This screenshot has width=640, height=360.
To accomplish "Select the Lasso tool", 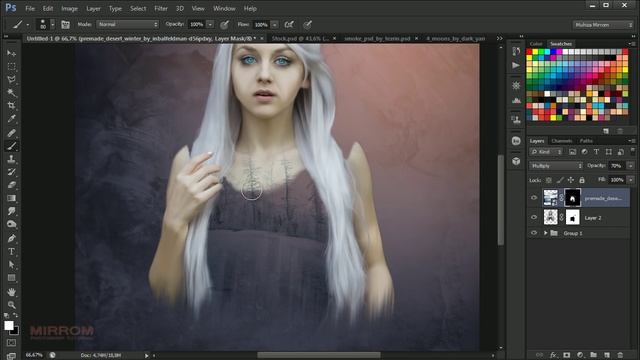I will tap(11, 79).
